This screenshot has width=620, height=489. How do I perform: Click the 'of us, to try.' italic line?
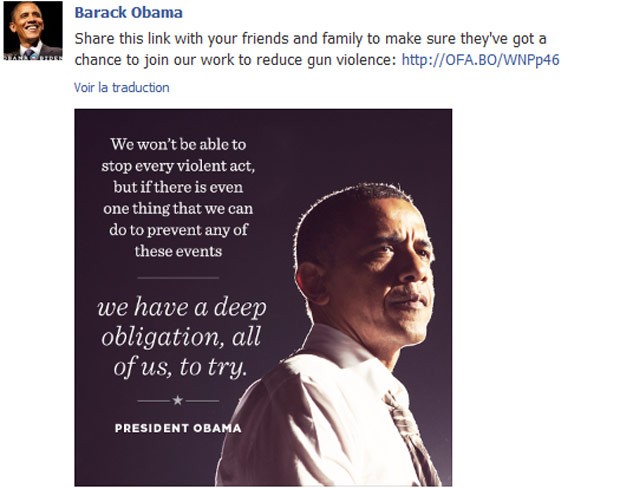180,367
